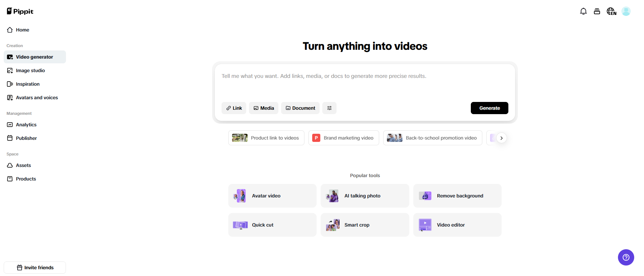Open Products space

click(35, 179)
